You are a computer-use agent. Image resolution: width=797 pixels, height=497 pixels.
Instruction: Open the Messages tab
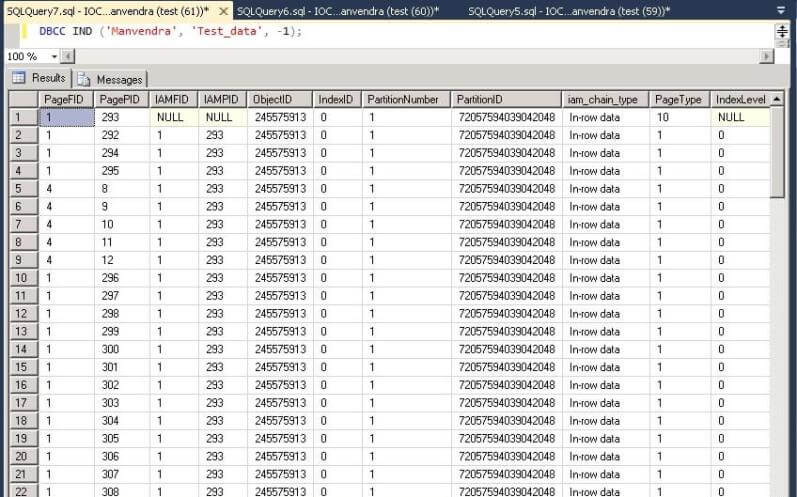(110, 79)
